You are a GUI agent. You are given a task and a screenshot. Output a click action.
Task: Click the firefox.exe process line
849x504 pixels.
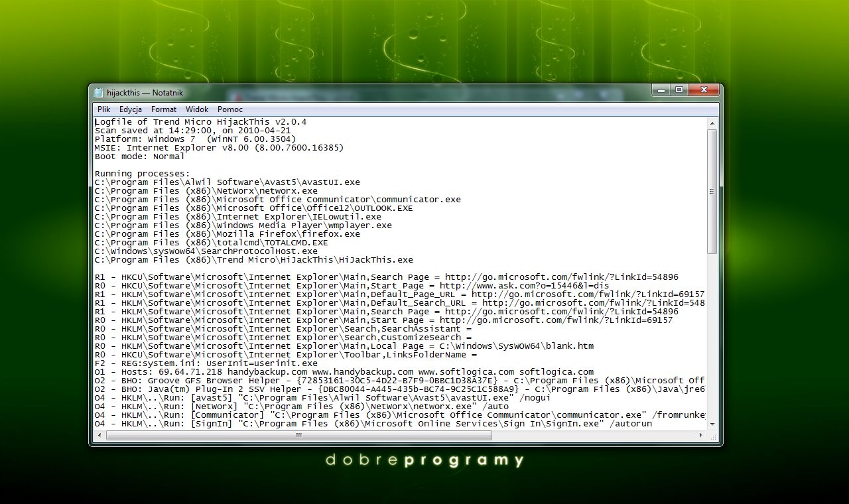tap(227, 234)
